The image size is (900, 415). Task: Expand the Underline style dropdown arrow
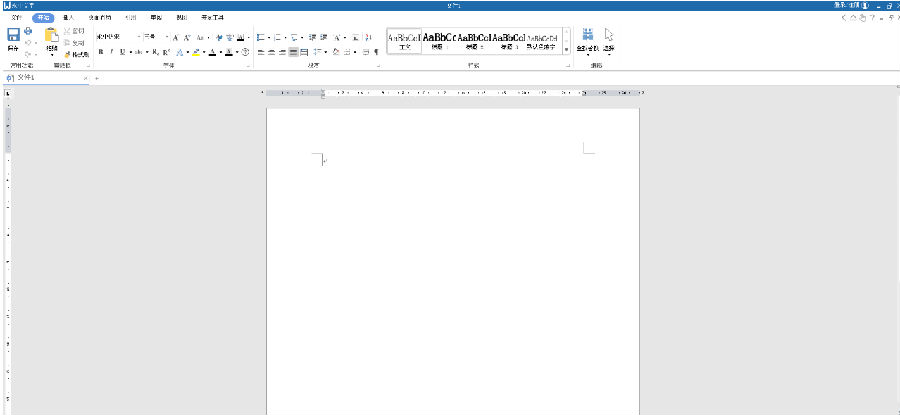pos(130,52)
